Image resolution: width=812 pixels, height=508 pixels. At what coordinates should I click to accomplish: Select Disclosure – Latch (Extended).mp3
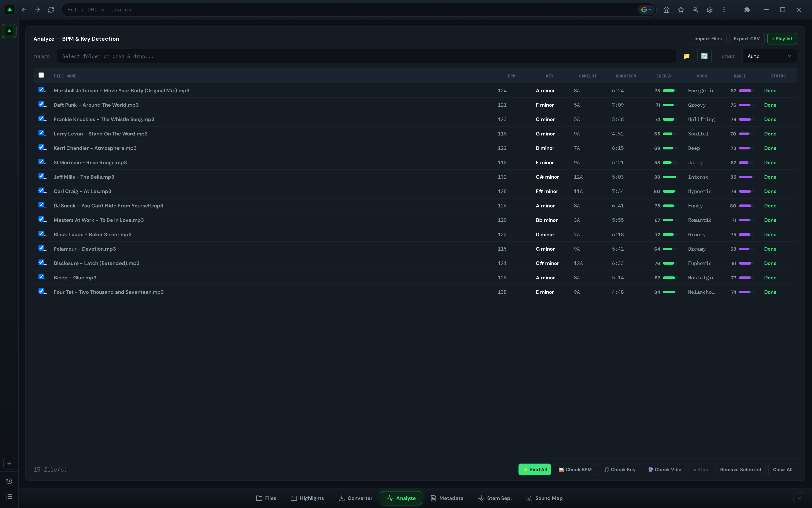pyautogui.click(x=97, y=263)
